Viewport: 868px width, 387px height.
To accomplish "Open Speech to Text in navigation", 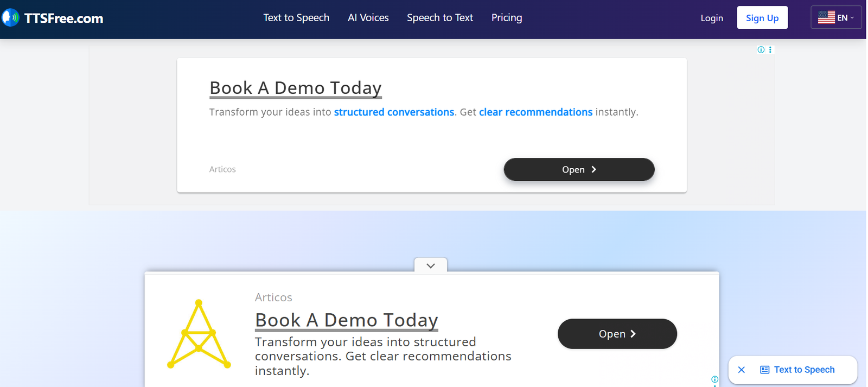I will [x=440, y=18].
